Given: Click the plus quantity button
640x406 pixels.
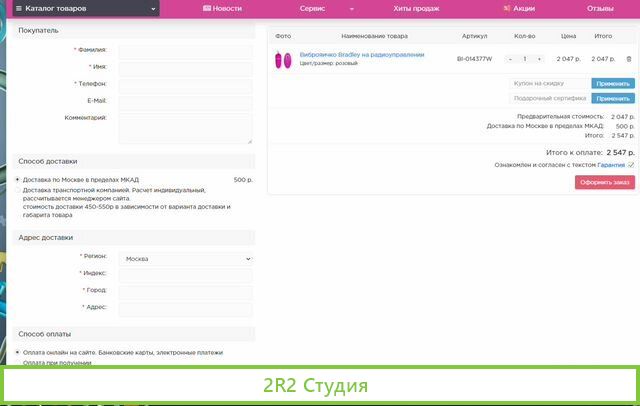Looking at the screenshot, I should click(x=539, y=59).
